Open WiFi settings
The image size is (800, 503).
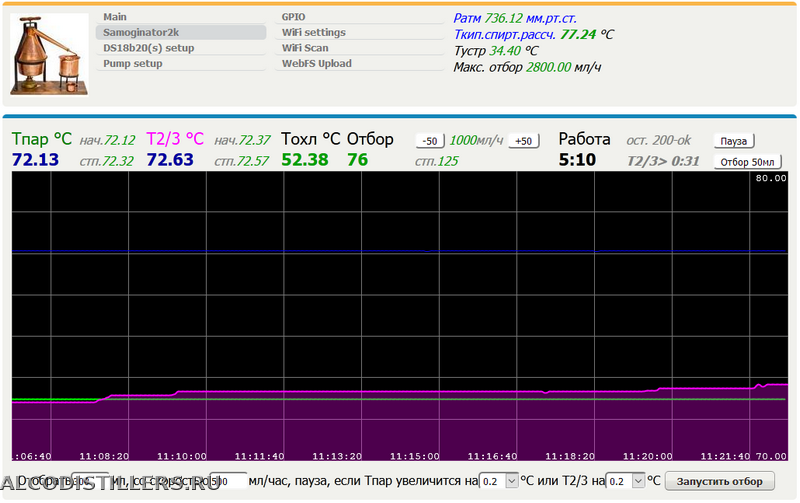coord(359,32)
